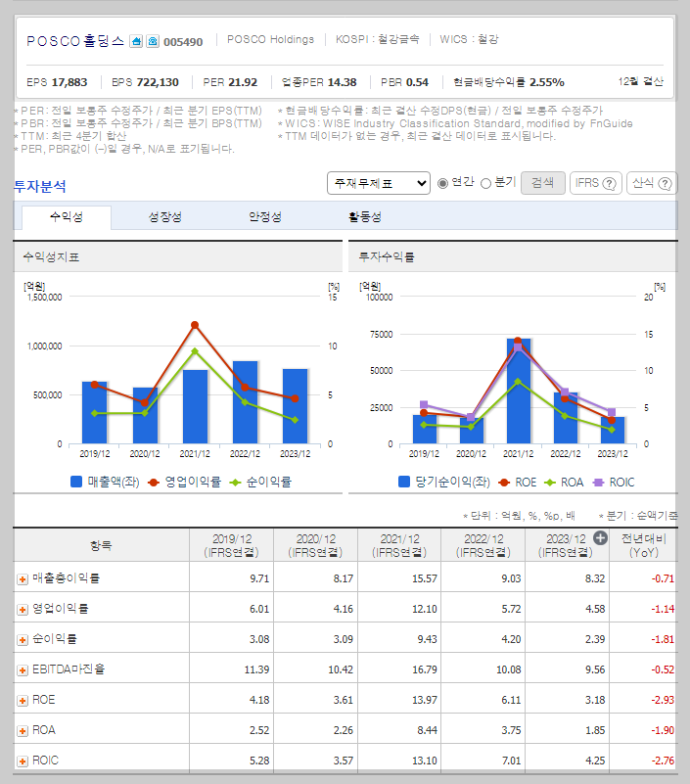Viewport: 690px width, 784px height.
Task: Click the 투자분석 heading
Action: pos(40,186)
